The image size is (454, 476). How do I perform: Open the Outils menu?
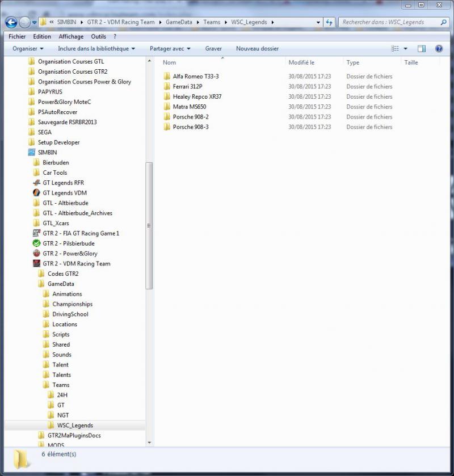tap(98, 36)
